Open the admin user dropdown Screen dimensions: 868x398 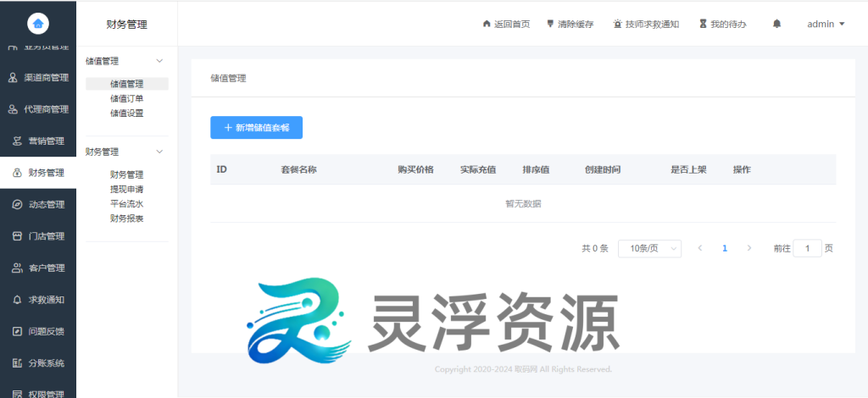[x=826, y=24]
